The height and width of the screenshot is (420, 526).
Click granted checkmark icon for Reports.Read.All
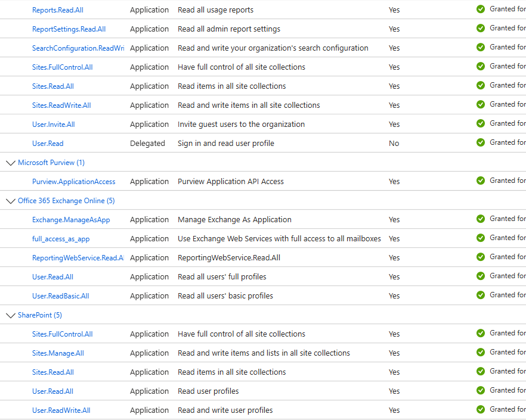481,9
